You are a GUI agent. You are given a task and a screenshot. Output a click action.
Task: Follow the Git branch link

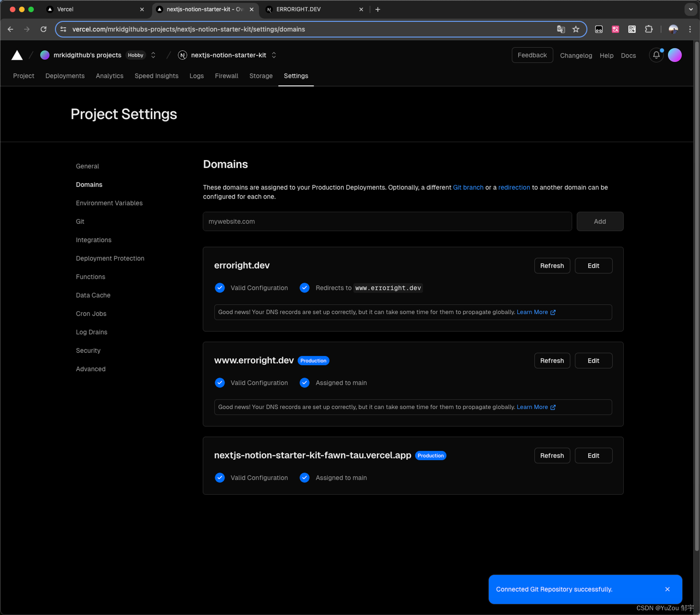tap(468, 188)
